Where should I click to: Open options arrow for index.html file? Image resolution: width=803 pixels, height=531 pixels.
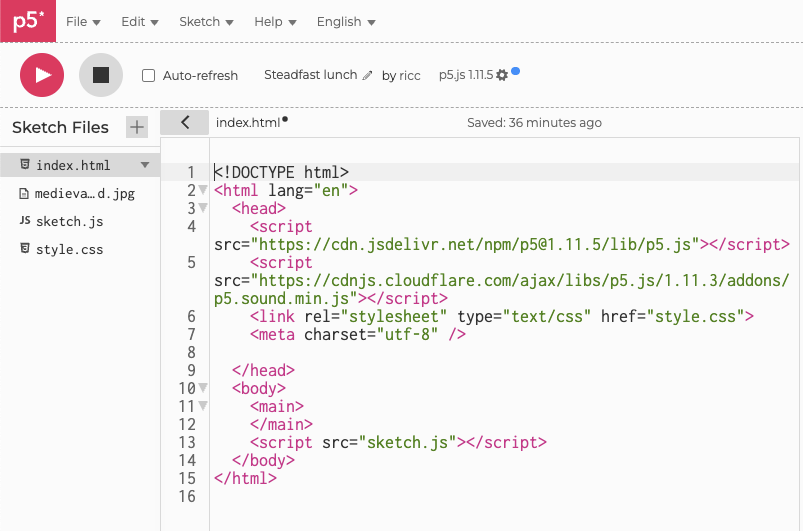click(x=144, y=165)
